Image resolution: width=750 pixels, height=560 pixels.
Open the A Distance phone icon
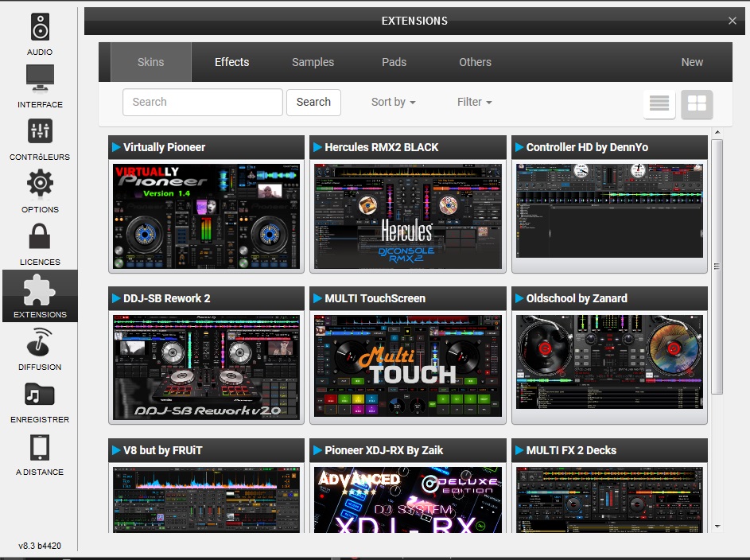coord(40,448)
